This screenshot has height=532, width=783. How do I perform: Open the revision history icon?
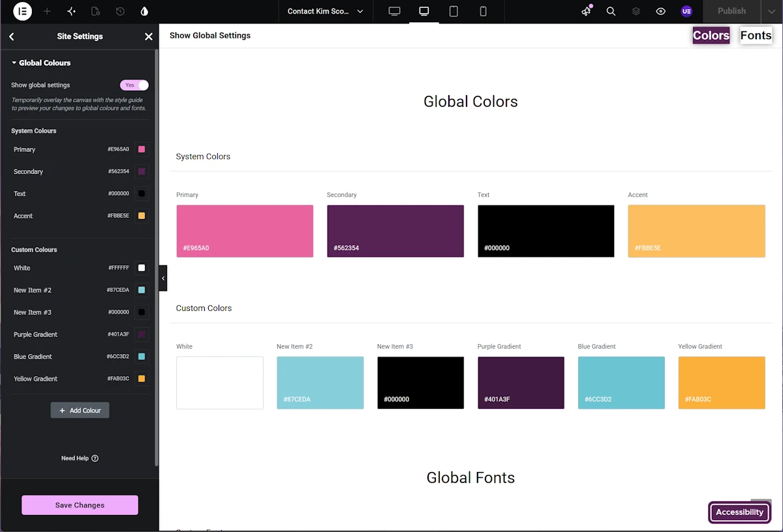click(120, 11)
